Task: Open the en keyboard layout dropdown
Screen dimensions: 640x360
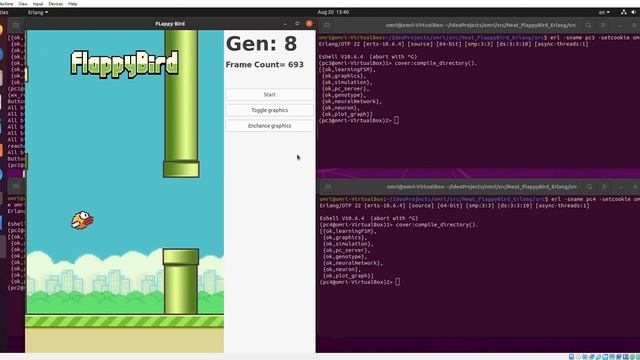Action: (604, 12)
